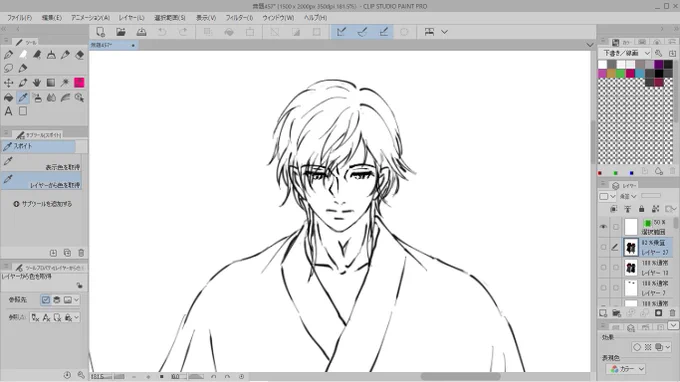Image resolution: width=680 pixels, height=382 pixels.
Task: Pick the magenta main color swatch in tools
Action: (x=79, y=83)
